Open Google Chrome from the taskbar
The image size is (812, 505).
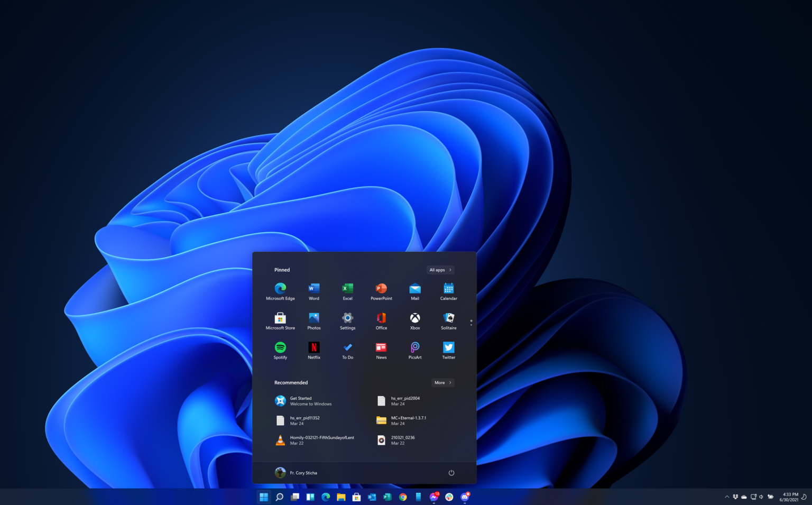(403, 497)
